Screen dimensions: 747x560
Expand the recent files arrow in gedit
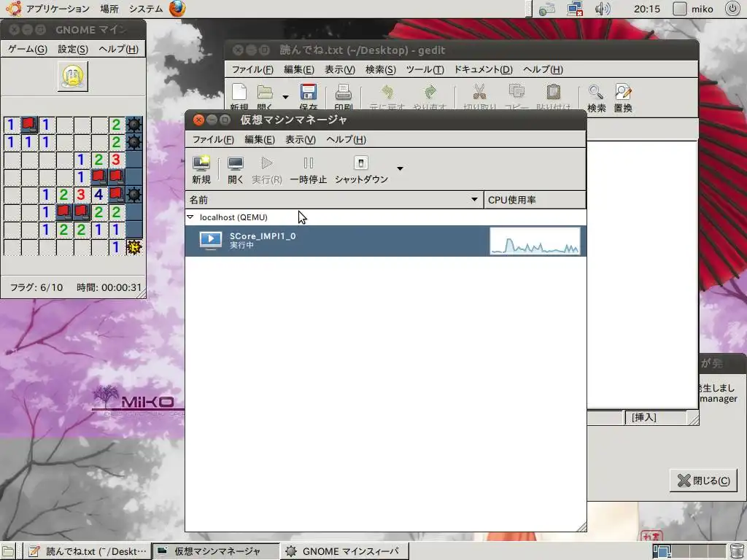(x=285, y=97)
